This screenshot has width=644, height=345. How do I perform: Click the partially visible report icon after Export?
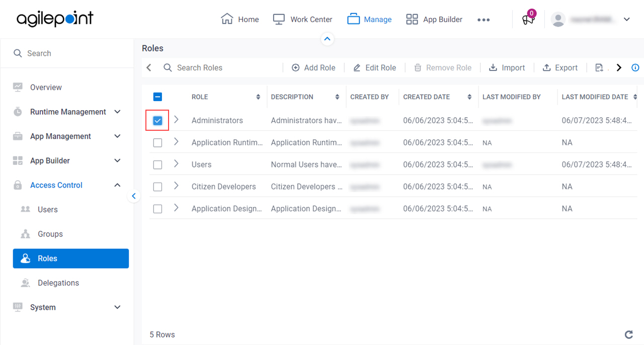click(599, 67)
